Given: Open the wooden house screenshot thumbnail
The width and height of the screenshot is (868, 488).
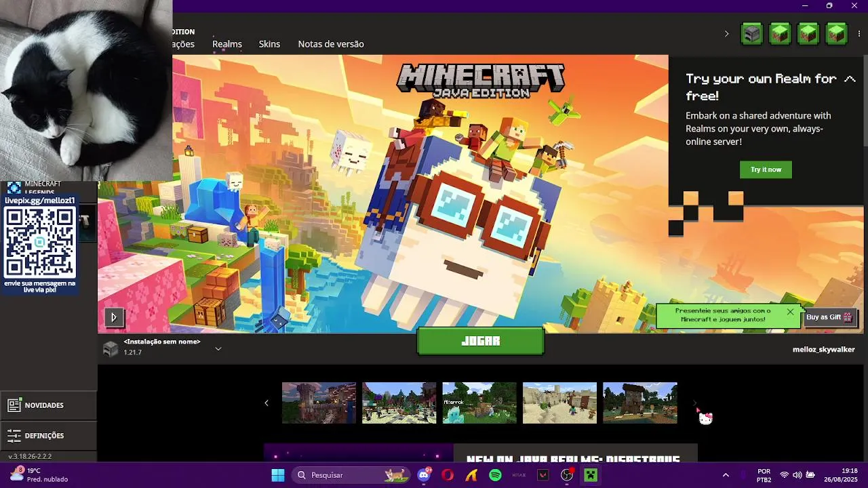Looking at the screenshot, I should (x=640, y=403).
